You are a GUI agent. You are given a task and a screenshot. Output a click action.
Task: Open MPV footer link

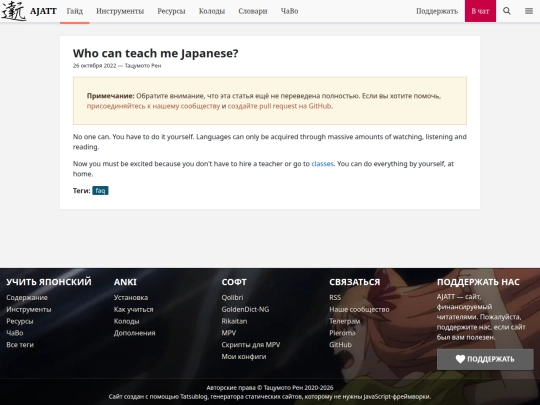coord(229,333)
